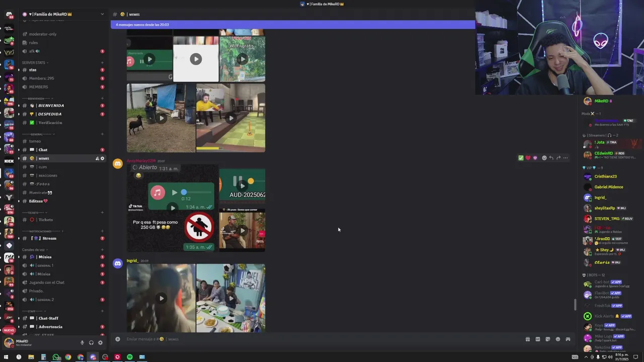This screenshot has width=644, height=362.
Task: Mute microphone in the MikeRD user panel
Action: [82, 342]
